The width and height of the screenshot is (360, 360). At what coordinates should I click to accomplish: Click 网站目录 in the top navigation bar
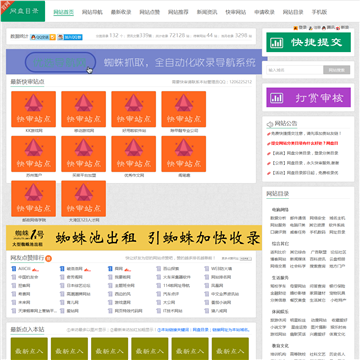coord(293,12)
